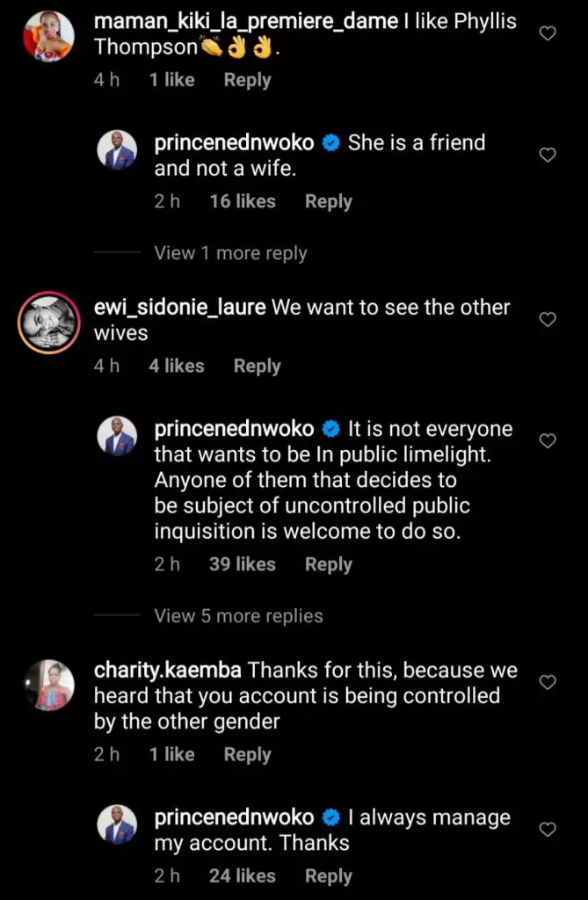Tap heart on ewi_sidonie_laure's comment
This screenshot has height=900, width=588.
coord(548,319)
